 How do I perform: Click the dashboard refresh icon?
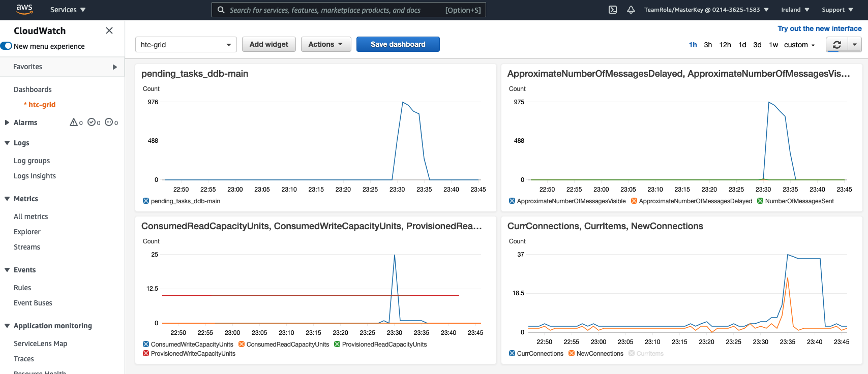pos(836,45)
